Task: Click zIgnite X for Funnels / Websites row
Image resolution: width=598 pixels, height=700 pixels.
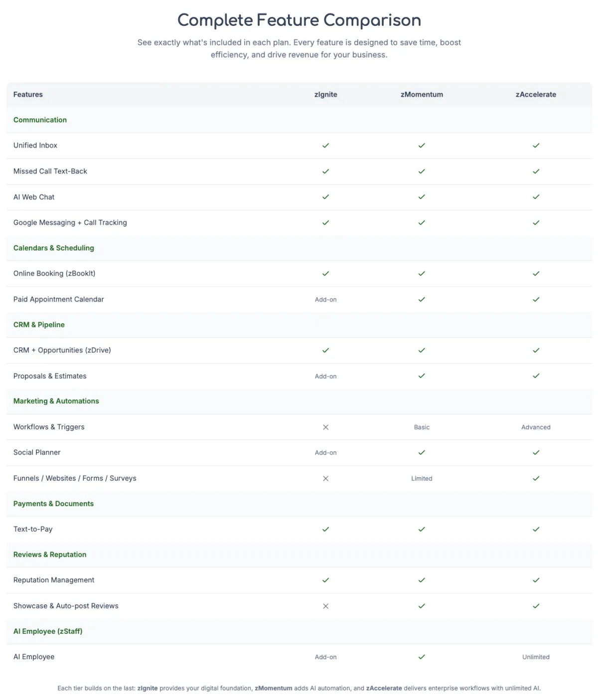Action: click(x=325, y=479)
